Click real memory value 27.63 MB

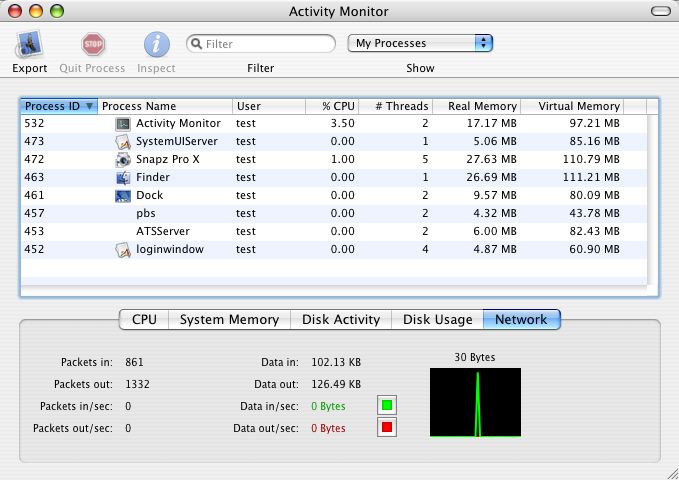coord(491,159)
